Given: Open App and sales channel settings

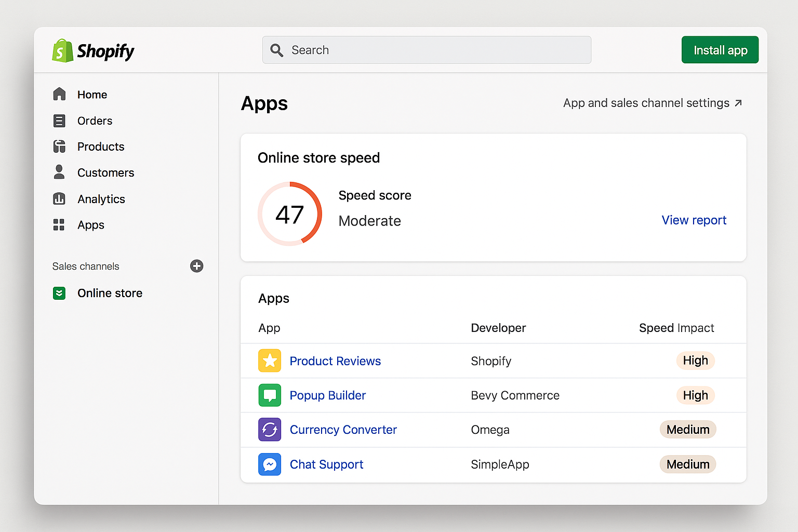Looking at the screenshot, I should tap(652, 103).
